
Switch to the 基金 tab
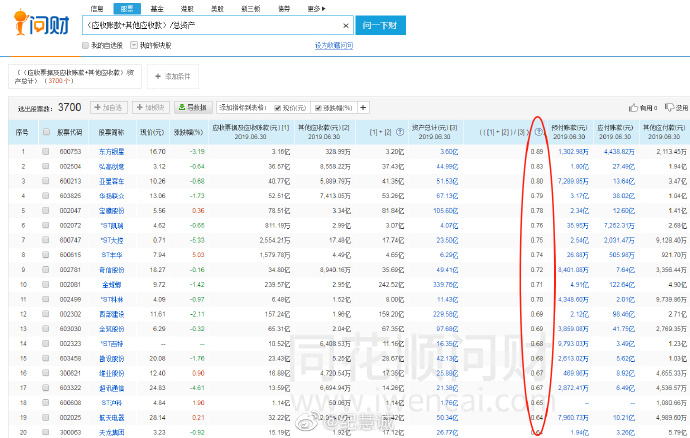157,8
